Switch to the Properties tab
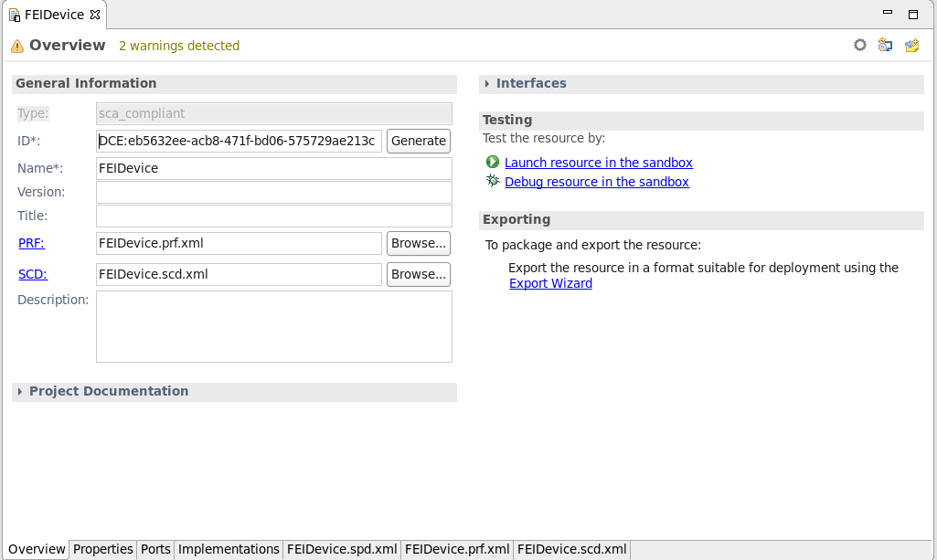This screenshot has width=937, height=560. (x=103, y=549)
